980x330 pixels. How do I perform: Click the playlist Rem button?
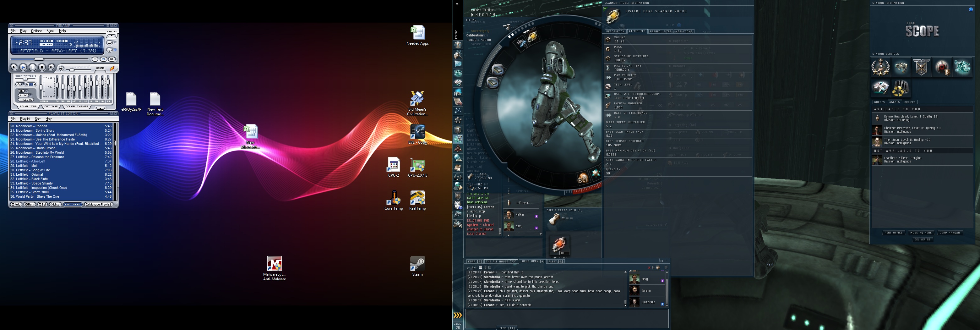coord(30,204)
